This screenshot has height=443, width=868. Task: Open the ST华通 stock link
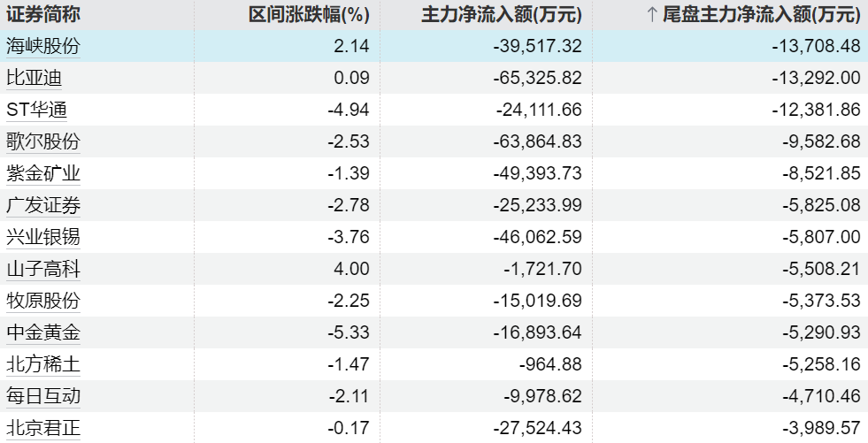(x=36, y=110)
